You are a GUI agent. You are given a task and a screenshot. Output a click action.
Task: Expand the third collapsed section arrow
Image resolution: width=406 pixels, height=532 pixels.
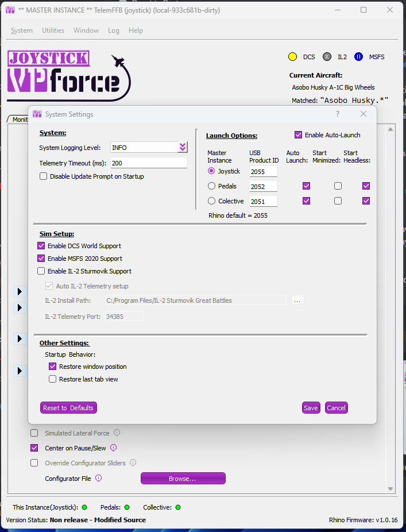pos(20,338)
